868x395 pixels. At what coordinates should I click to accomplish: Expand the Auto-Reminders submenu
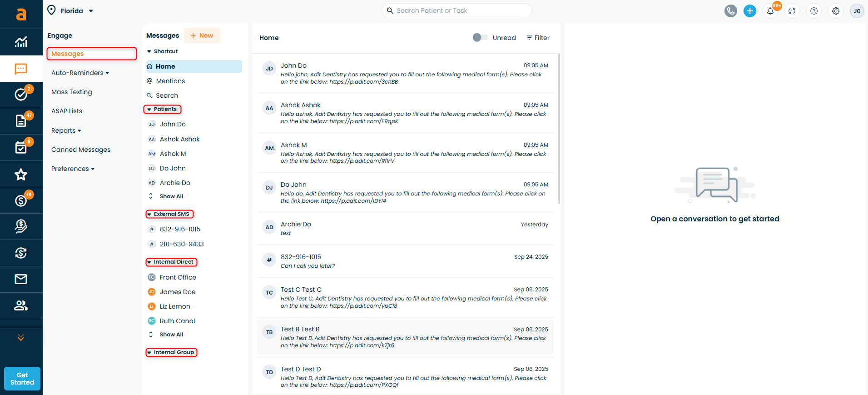click(x=80, y=73)
